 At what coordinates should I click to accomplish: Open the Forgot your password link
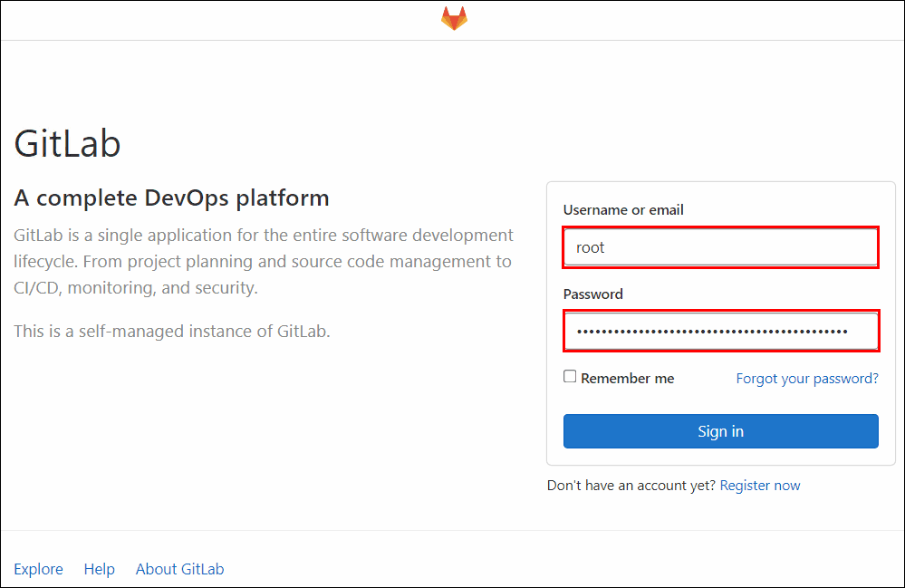coord(807,379)
